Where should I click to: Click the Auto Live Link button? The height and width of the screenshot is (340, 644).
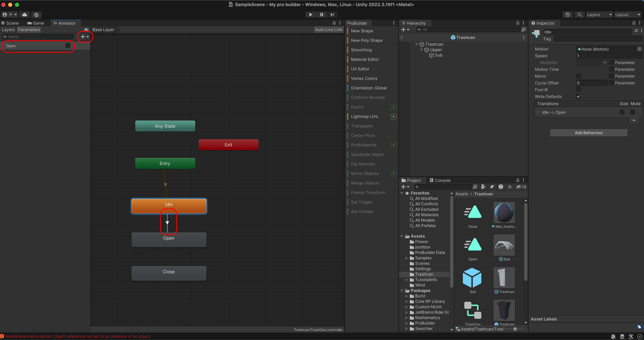click(328, 30)
